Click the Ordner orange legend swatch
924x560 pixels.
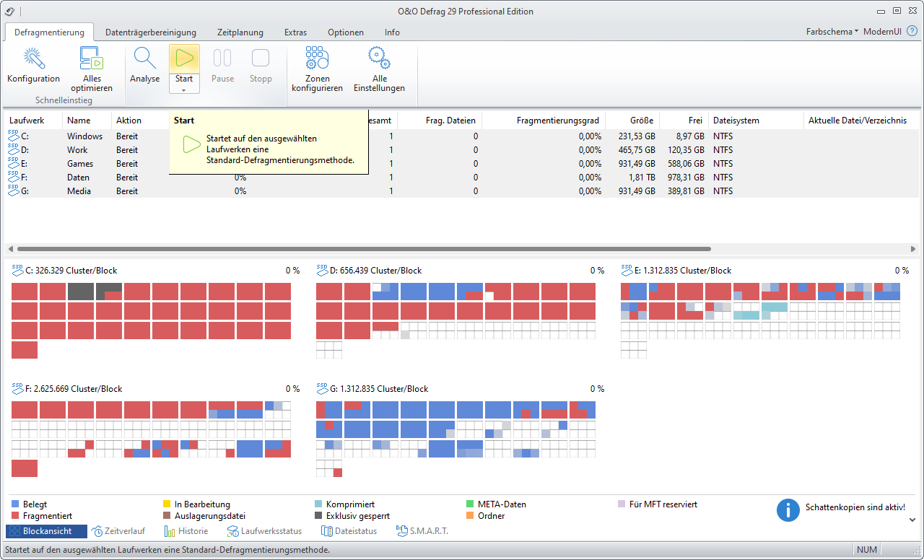point(471,516)
